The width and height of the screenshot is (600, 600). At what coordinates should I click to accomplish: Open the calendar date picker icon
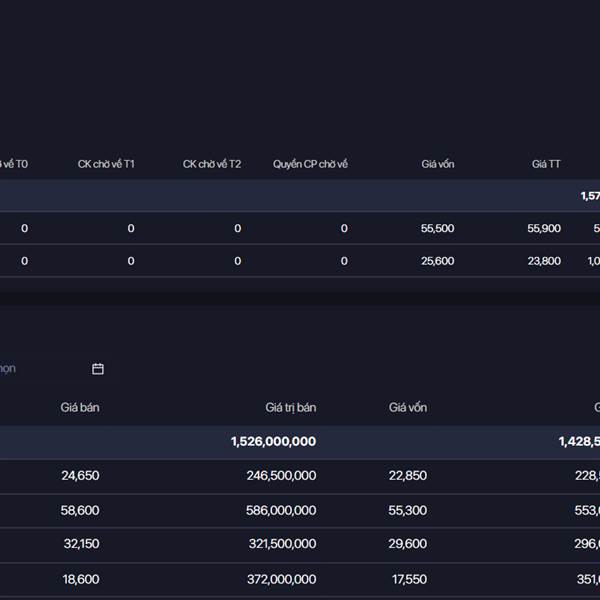98,369
